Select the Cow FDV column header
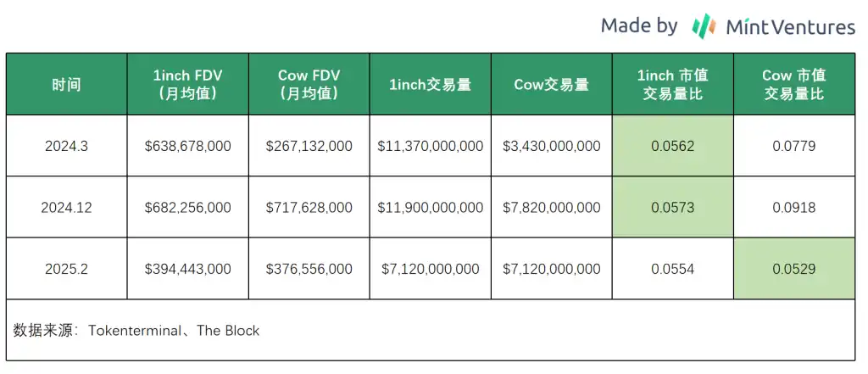This screenshot has width=868, height=374. point(309,84)
